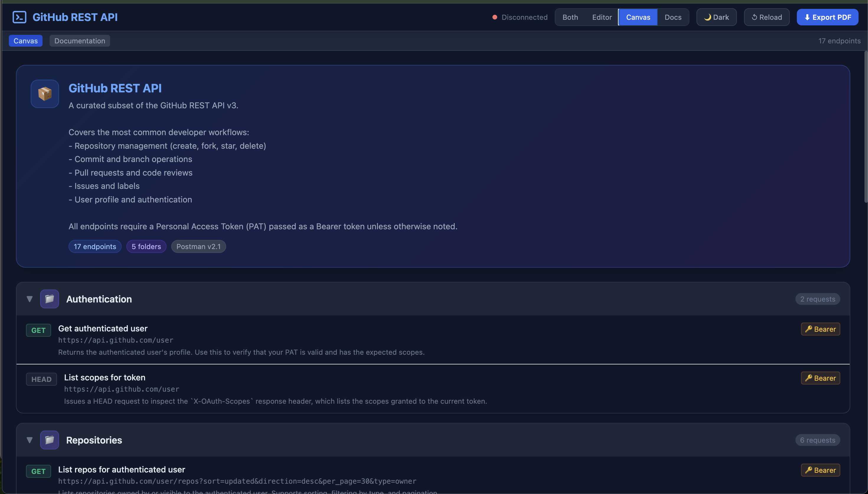Click the Personal Access Token note sentence
This screenshot has height=494, width=868.
[263, 226]
